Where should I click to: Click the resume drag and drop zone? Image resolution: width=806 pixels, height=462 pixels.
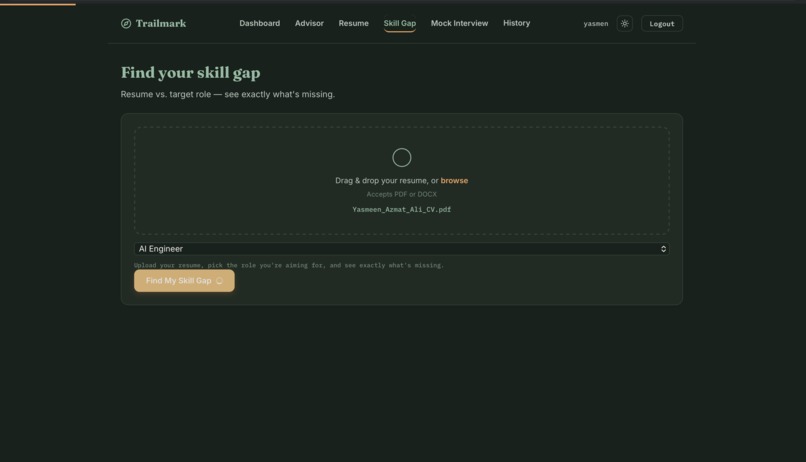401,181
